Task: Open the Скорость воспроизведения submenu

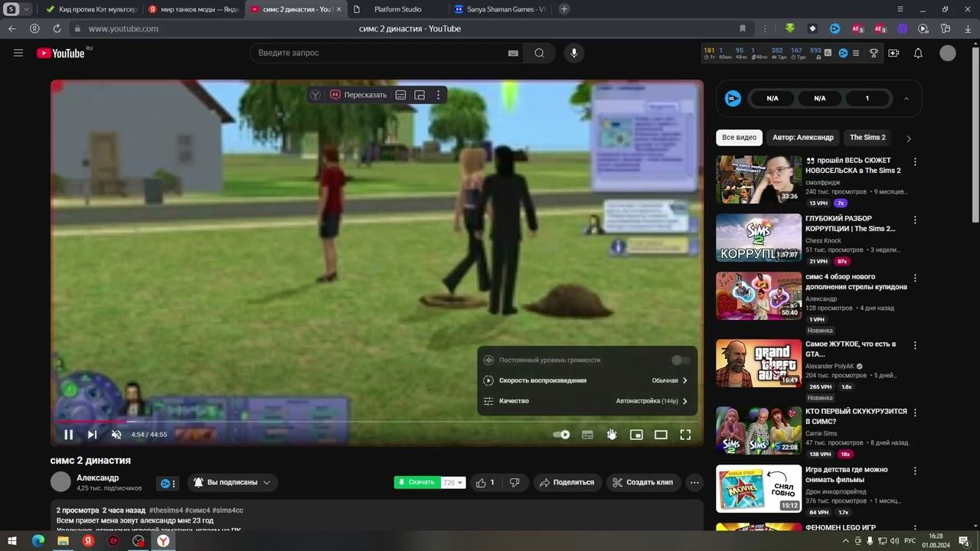Action: coord(587,380)
